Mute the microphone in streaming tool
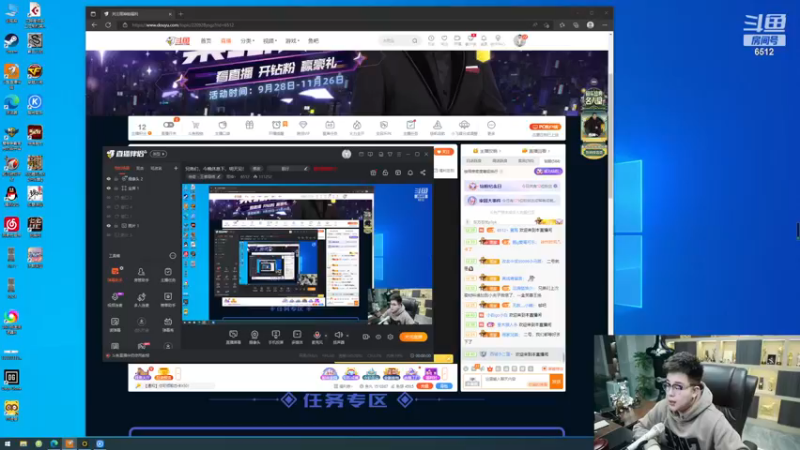This screenshot has height=450, width=800. point(317,336)
